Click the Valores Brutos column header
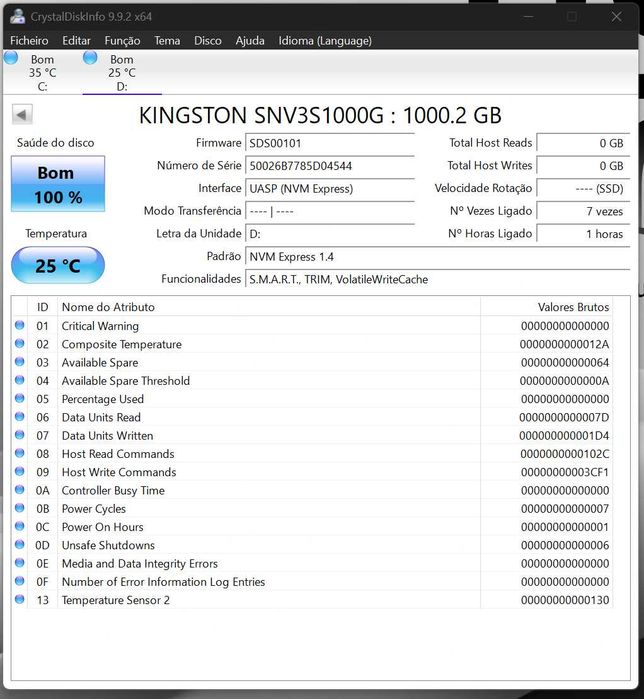Image resolution: width=644 pixels, height=699 pixels. (546, 307)
